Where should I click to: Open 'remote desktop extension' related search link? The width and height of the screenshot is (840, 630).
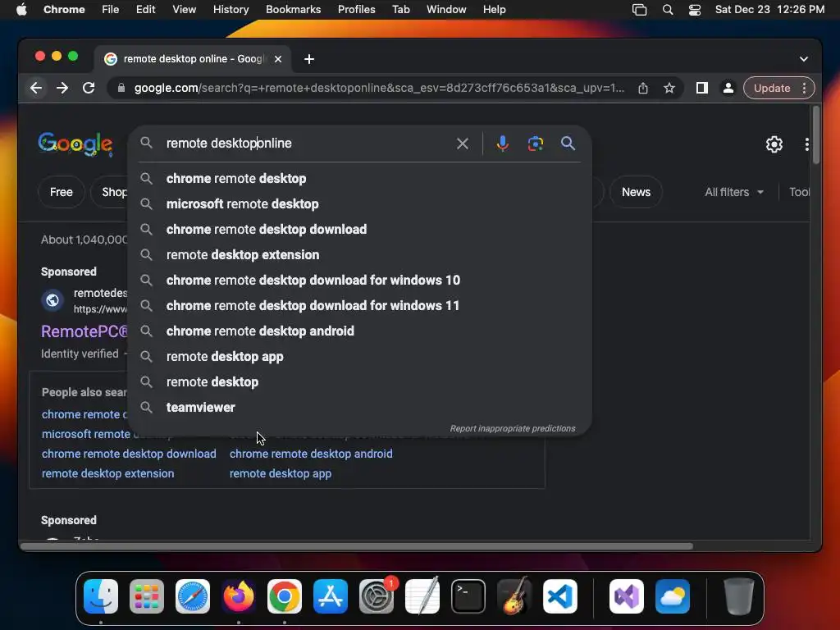107,473
